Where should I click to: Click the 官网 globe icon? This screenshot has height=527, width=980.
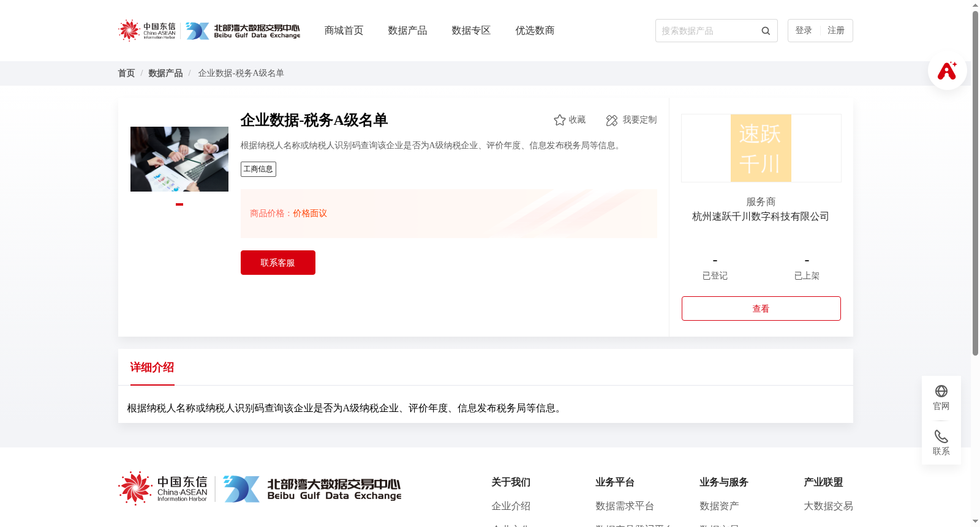pyautogui.click(x=941, y=391)
